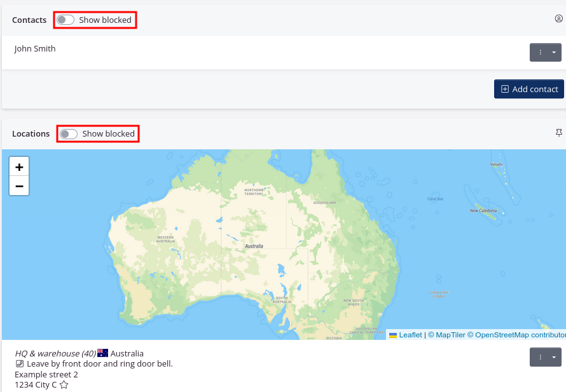Toggle the favorite star next to 1234 City C
Screen dimensions: 566x392
[63, 384]
